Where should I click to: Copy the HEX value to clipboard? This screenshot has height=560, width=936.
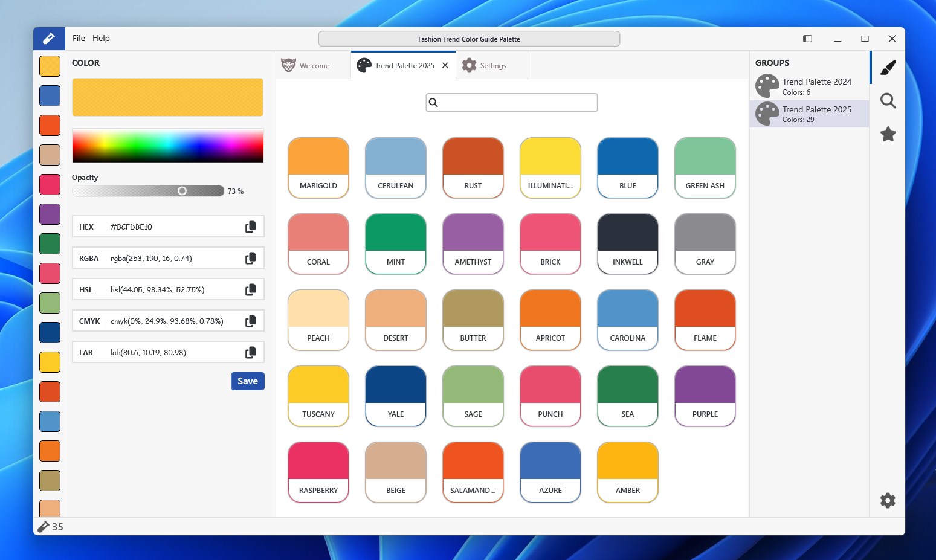[251, 227]
